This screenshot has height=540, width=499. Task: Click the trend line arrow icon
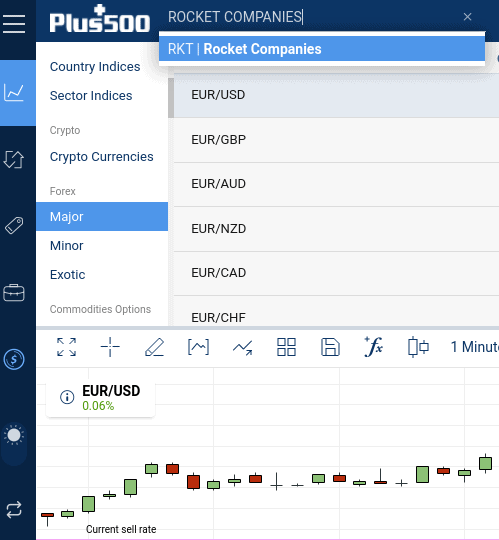point(242,347)
